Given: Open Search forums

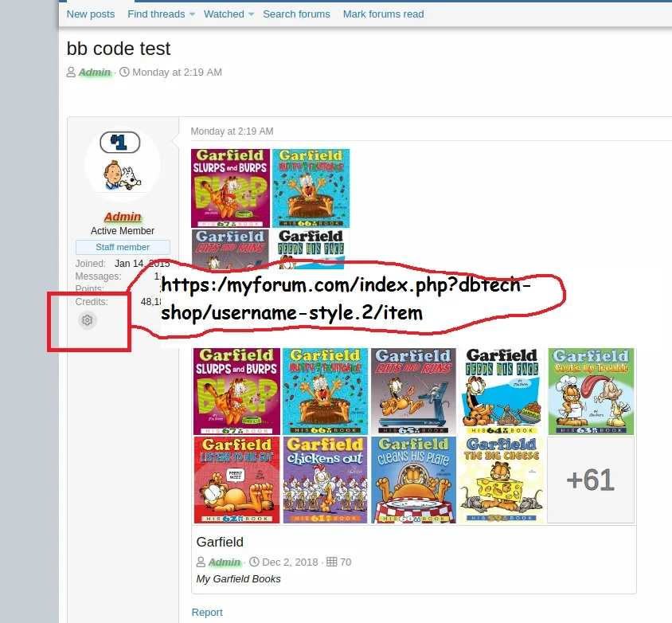Looking at the screenshot, I should 296,14.
